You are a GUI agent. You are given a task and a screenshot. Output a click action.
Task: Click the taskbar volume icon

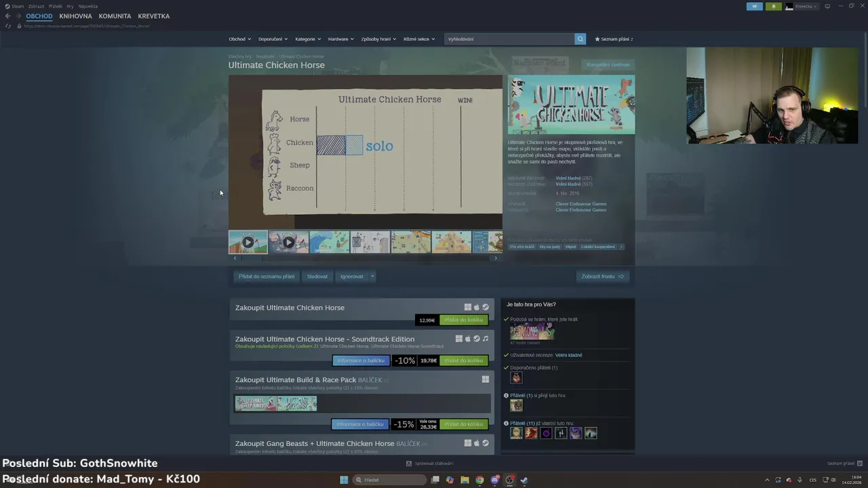tap(833, 480)
